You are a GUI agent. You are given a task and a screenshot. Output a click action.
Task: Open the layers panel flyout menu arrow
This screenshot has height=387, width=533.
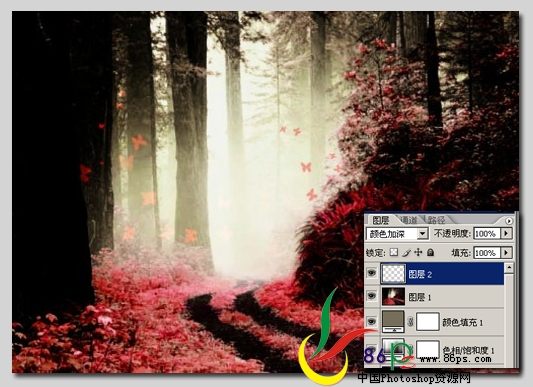point(509,221)
